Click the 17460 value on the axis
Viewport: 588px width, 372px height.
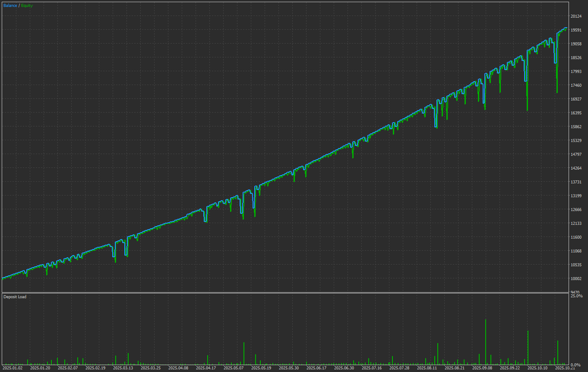tap(575, 85)
